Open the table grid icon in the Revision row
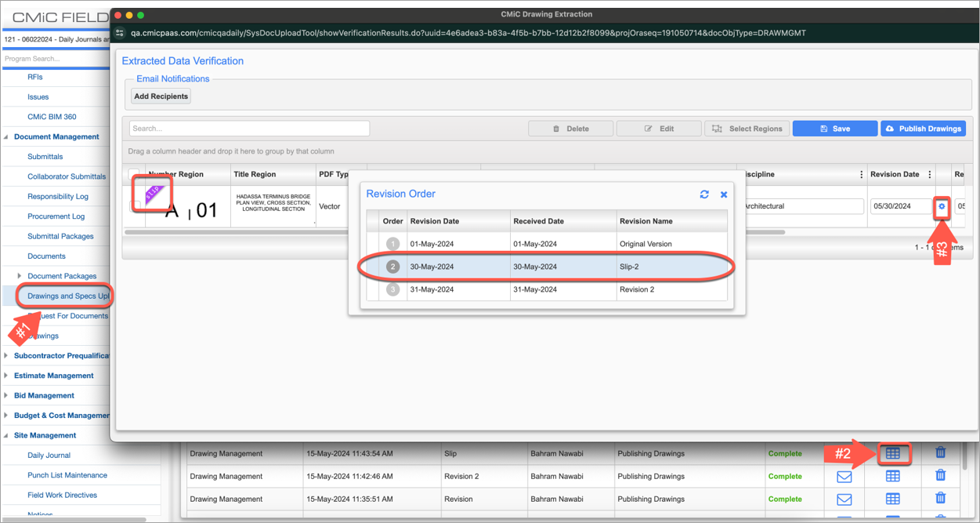The height and width of the screenshot is (523, 980). 892,499
